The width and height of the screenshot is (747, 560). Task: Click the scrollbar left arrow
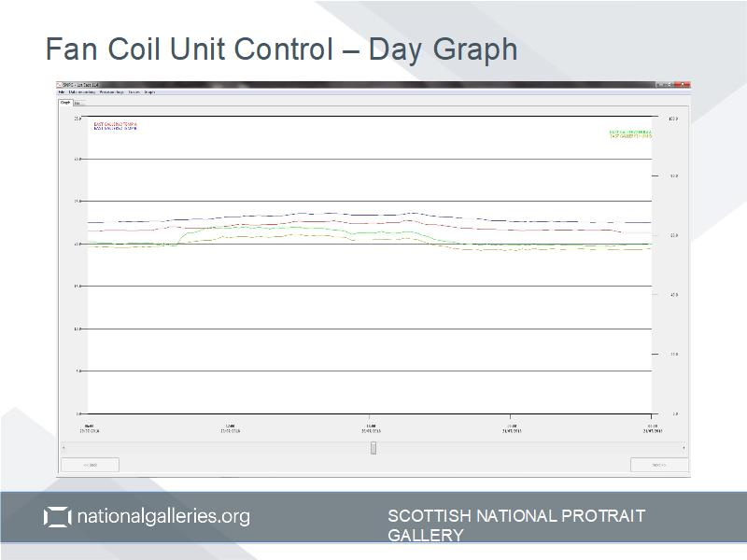click(x=63, y=448)
